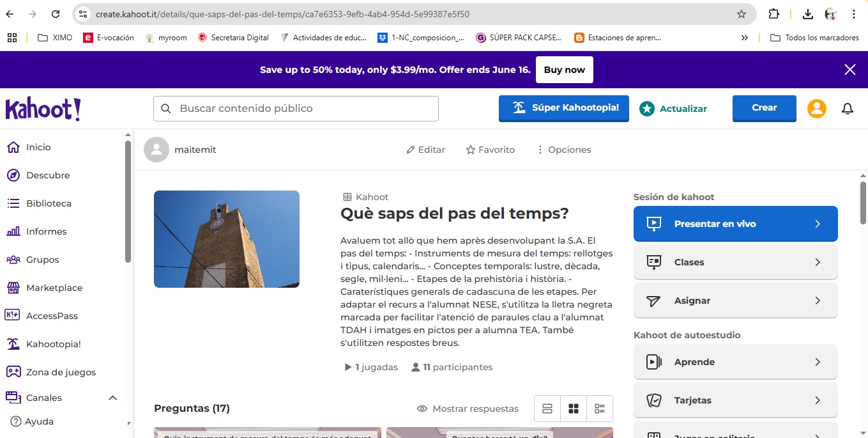The image size is (868, 438).
Task: Click Buy now in the promo banner
Action: 564,70
